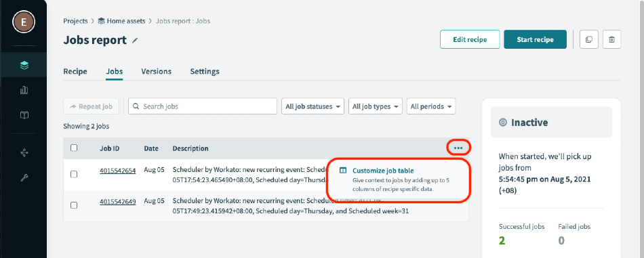Toggle the select all jobs checkbox

point(74,148)
